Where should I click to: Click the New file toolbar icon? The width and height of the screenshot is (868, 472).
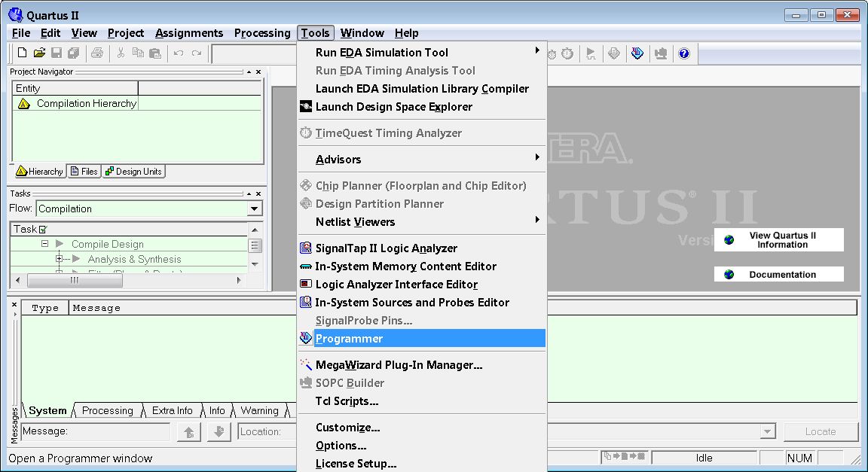(x=22, y=53)
